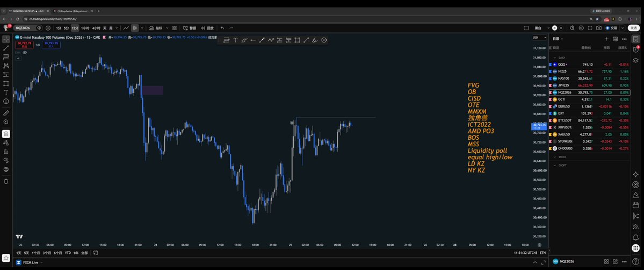Open the indicator templates grid icon
This screenshot has height=270, width=644.
click(x=175, y=28)
